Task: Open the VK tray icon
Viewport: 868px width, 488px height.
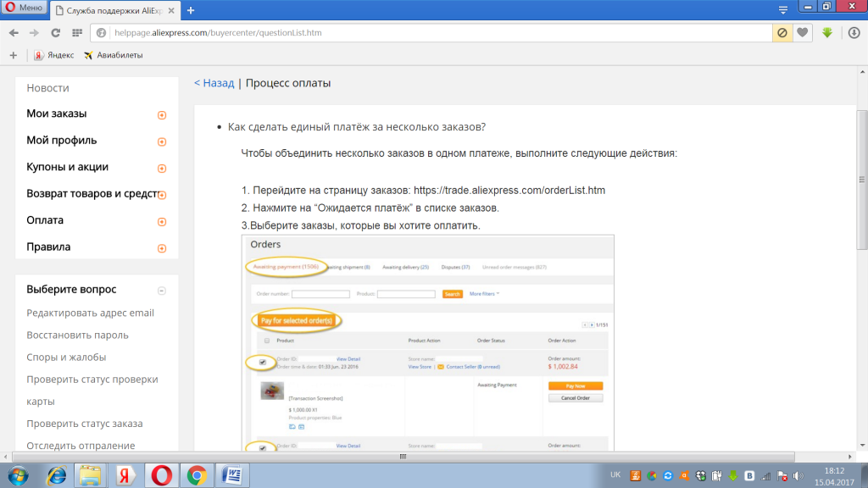Action: [749, 476]
